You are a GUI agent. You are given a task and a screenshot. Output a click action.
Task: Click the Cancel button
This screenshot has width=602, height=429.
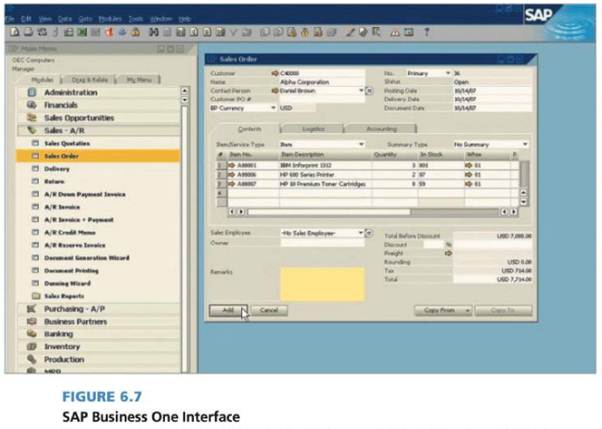pyautogui.click(x=267, y=311)
